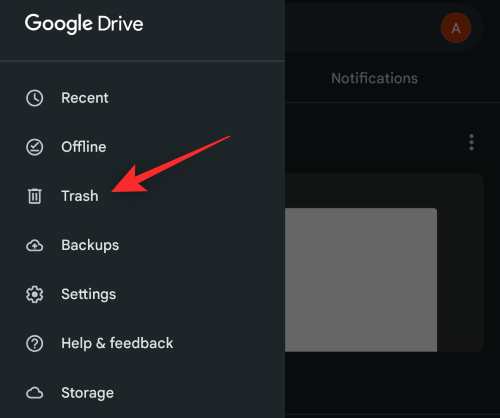
Task: Select Offline in the drawer
Action: coord(142,147)
